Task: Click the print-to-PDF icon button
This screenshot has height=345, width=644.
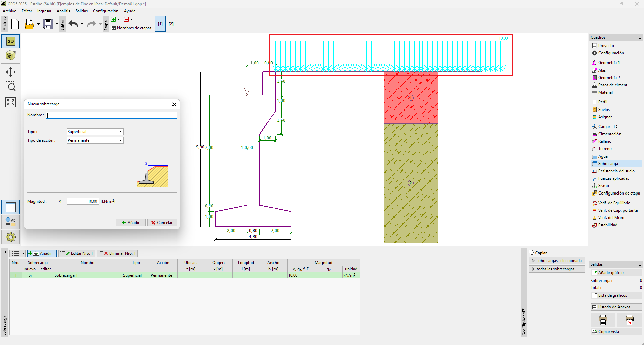Action: 629,320
